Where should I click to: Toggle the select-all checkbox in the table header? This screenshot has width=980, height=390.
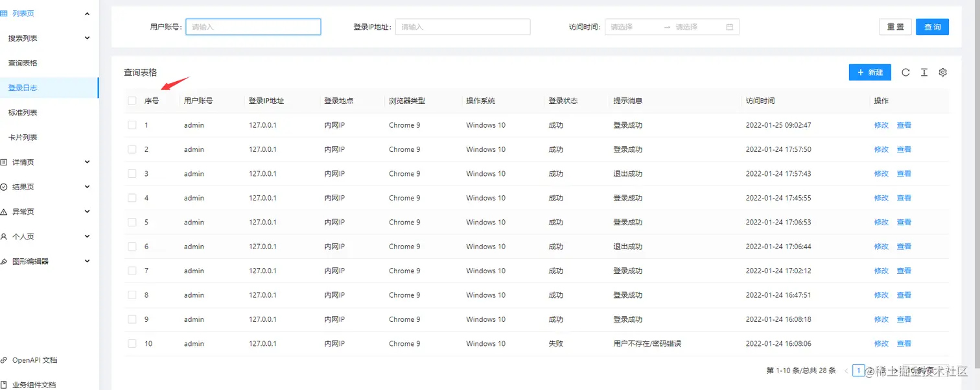click(x=132, y=101)
